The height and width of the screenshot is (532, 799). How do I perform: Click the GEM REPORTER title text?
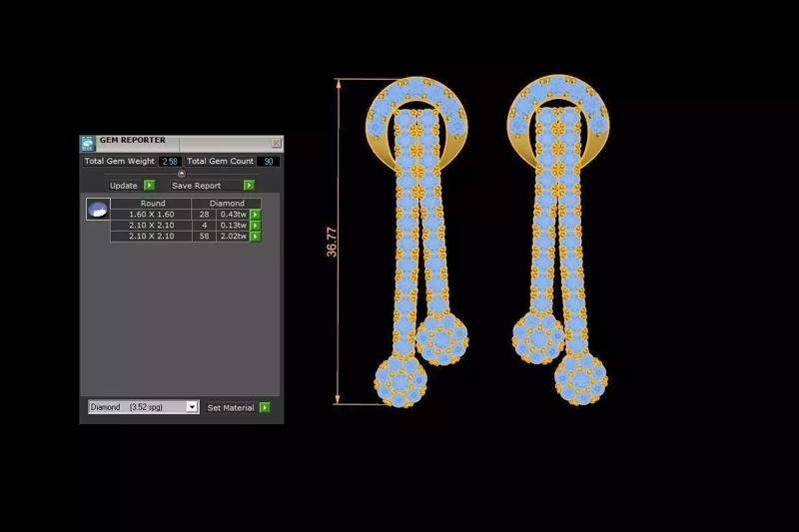(x=133, y=140)
